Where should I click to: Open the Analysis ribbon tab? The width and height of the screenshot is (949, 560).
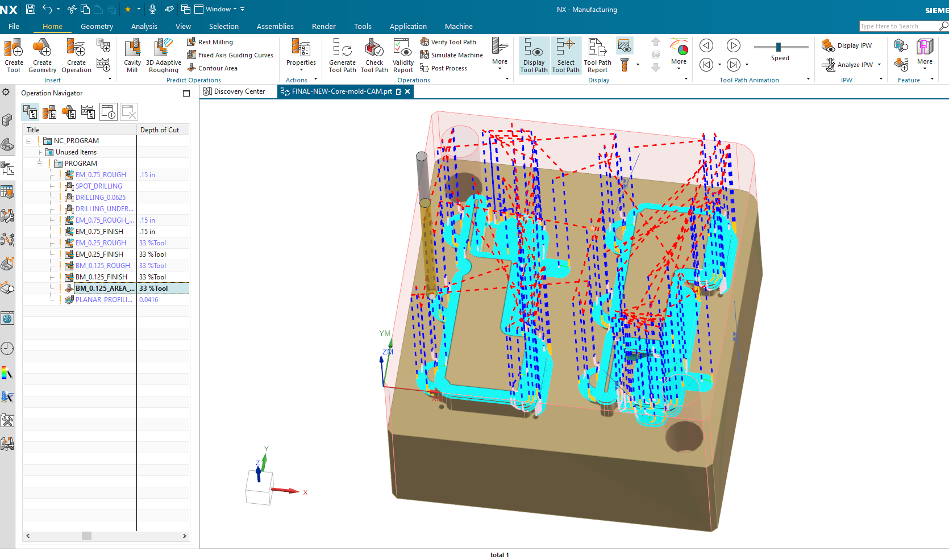pyautogui.click(x=144, y=26)
